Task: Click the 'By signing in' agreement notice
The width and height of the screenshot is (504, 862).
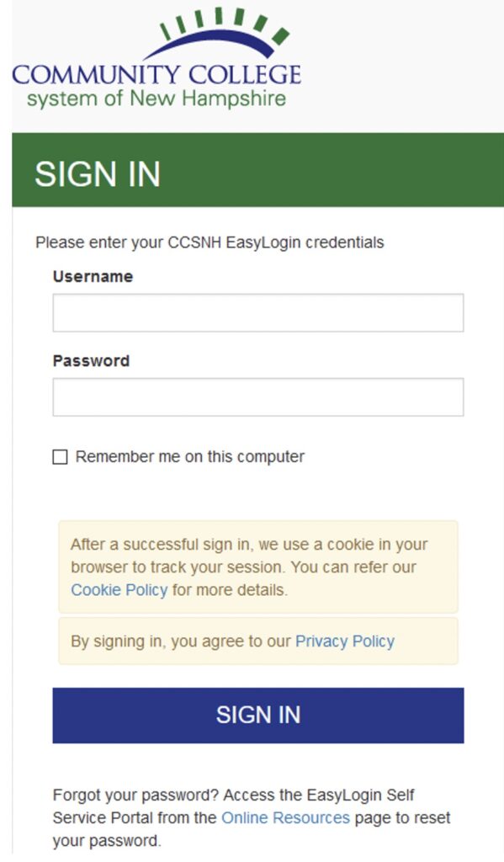Action: click(257, 641)
